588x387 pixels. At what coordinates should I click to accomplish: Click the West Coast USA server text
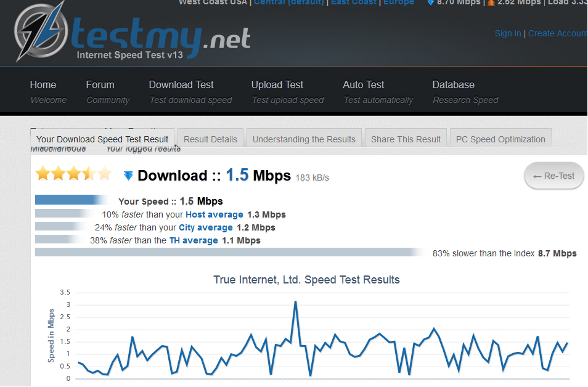pyautogui.click(x=213, y=2)
